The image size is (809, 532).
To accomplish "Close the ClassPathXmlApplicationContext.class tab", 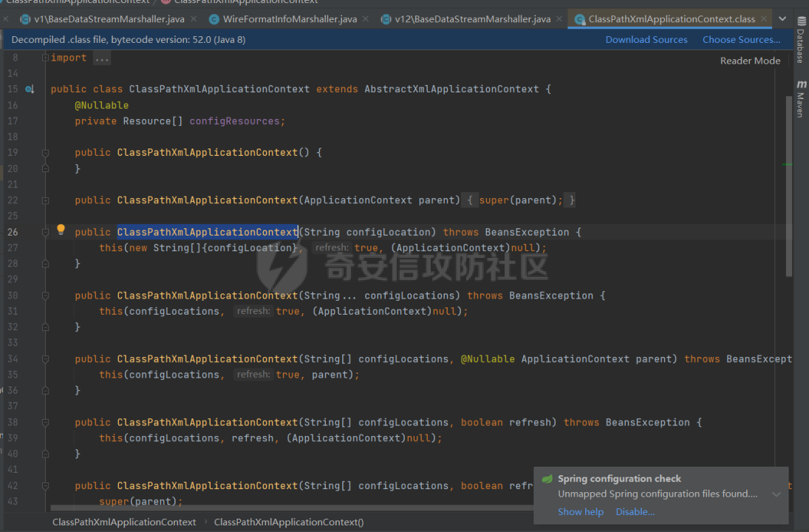I will tap(763, 19).
